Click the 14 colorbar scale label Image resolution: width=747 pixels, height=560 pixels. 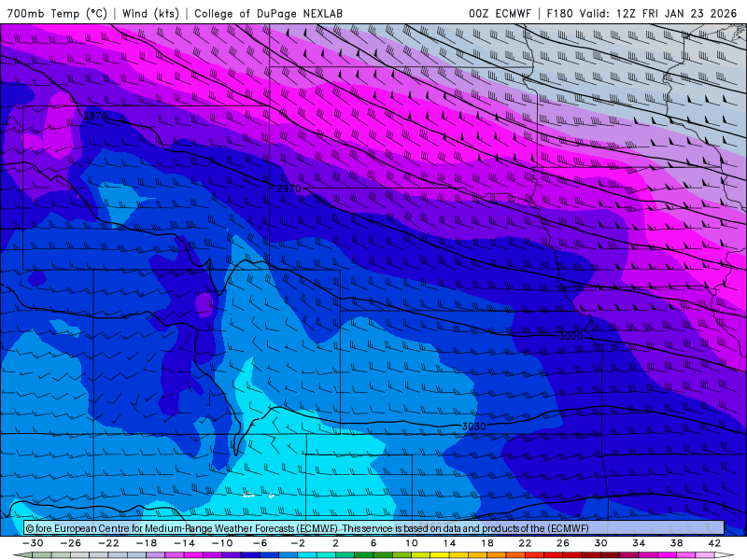coord(449,543)
